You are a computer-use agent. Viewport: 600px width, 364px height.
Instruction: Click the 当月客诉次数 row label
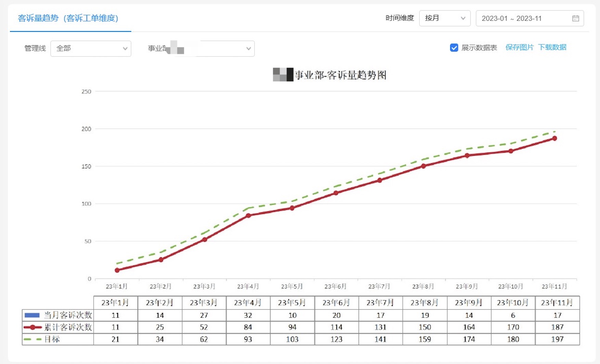point(68,315)
